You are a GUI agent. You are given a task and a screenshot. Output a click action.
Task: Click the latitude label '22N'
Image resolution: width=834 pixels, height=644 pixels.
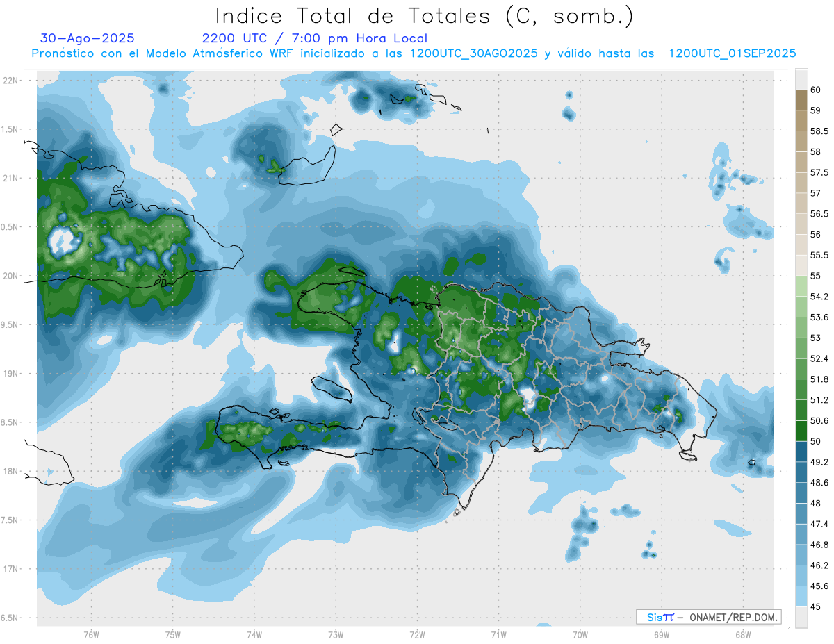(10, 80)
